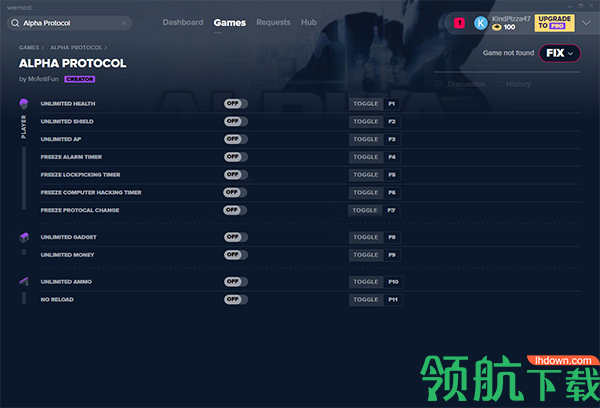Click TOGGLE button for F10 hotkey

[366, 282]
